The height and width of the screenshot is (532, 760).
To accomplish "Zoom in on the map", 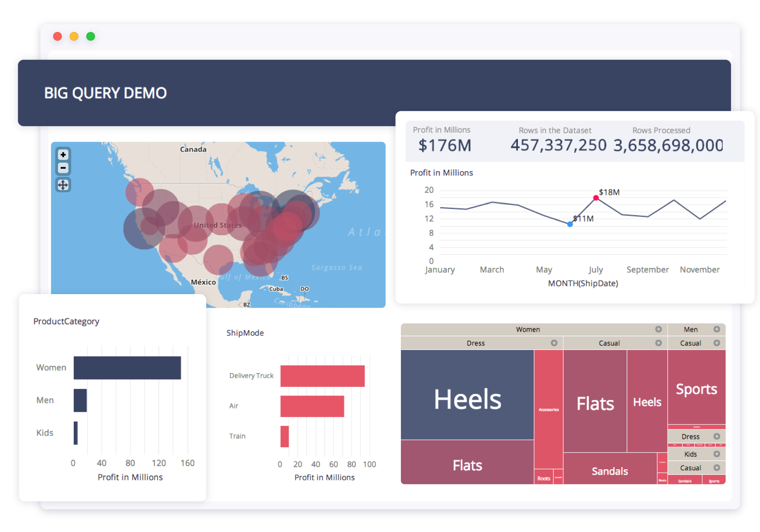I will (63, 155).
